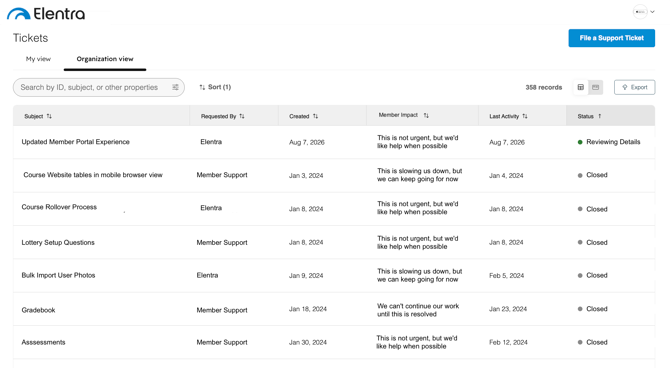Switch to My view tab
The height and width of the screenshot is (368, 670).
click(x=38, y=59)
